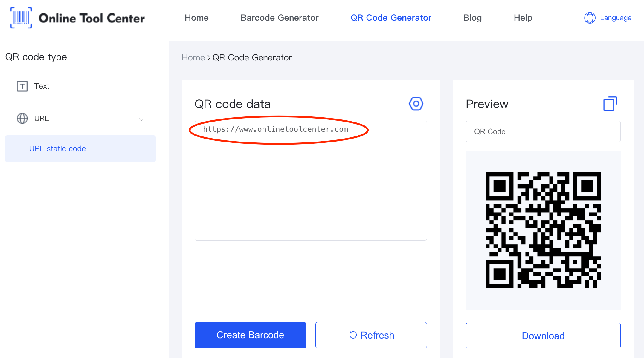
Task: Click the QR Code preview label field
Action: 542,131
